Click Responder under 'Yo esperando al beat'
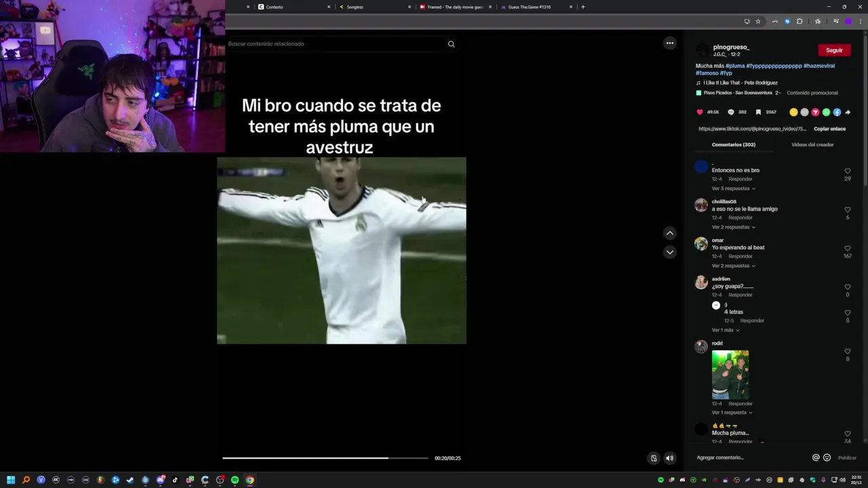868x488 pixels. point(741,256)
